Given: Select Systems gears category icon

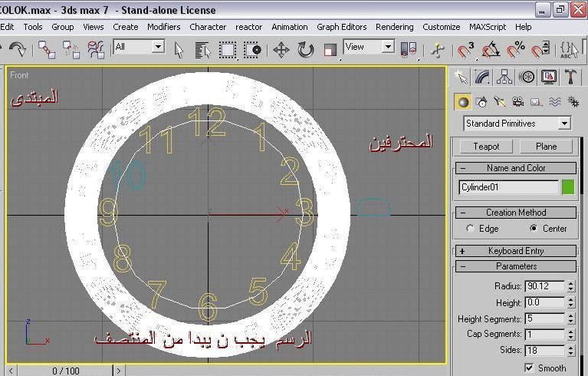Looking at the screenshot, I should [573, 102].
